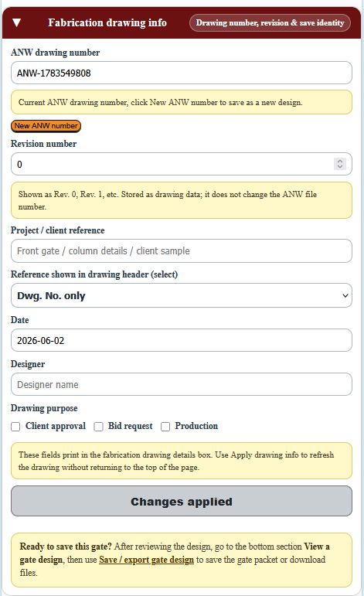Viewport: 364px width, 596px height.
Task: Click the Designer name input field
Action: (x=182, y=384)
